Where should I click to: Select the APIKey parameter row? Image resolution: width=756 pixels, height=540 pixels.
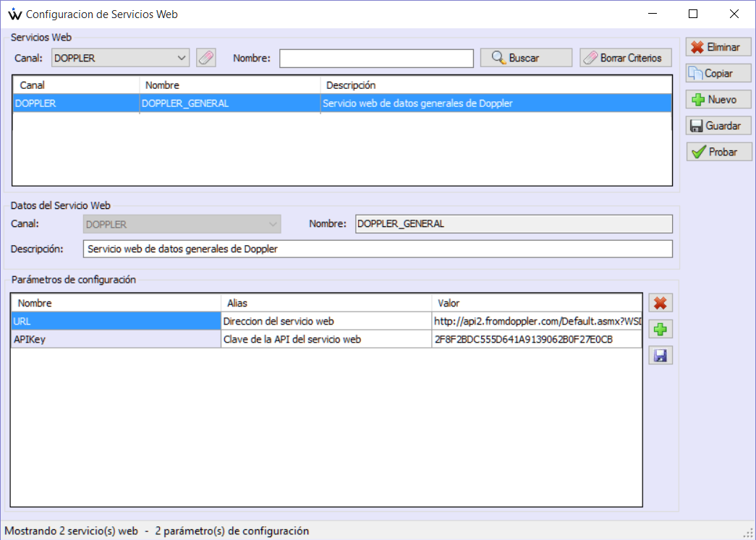tap(116, 339)
